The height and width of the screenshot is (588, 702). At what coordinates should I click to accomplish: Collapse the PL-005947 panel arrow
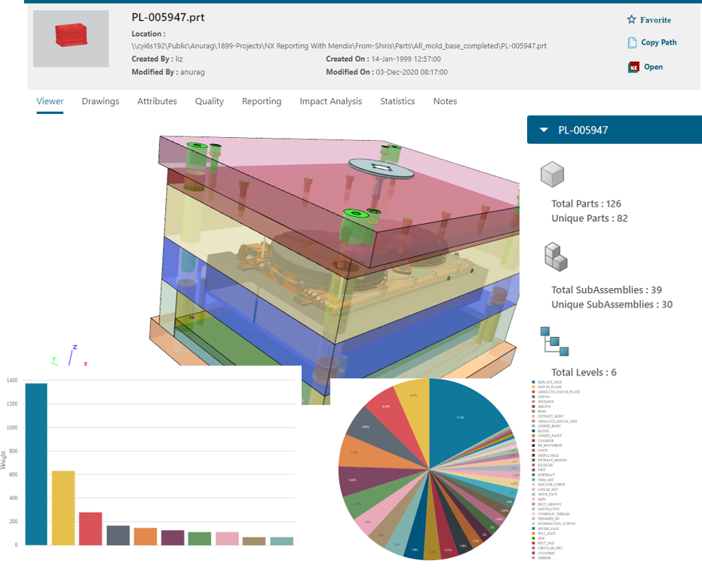544,130
